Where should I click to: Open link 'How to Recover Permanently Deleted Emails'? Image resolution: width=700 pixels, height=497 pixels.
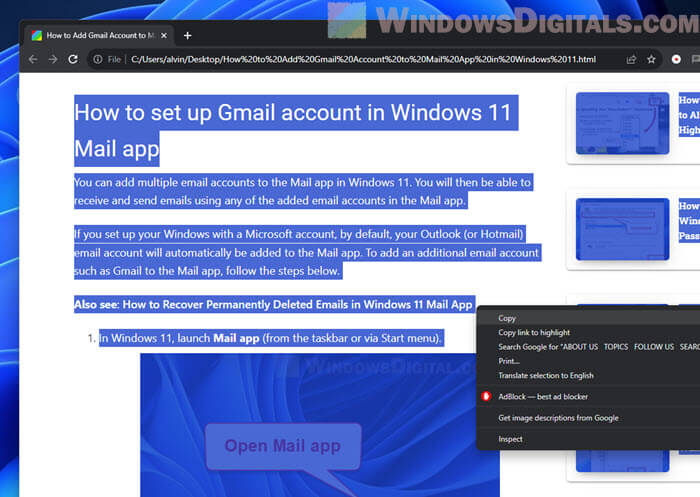pyautogui.click(x=297, y=305)
